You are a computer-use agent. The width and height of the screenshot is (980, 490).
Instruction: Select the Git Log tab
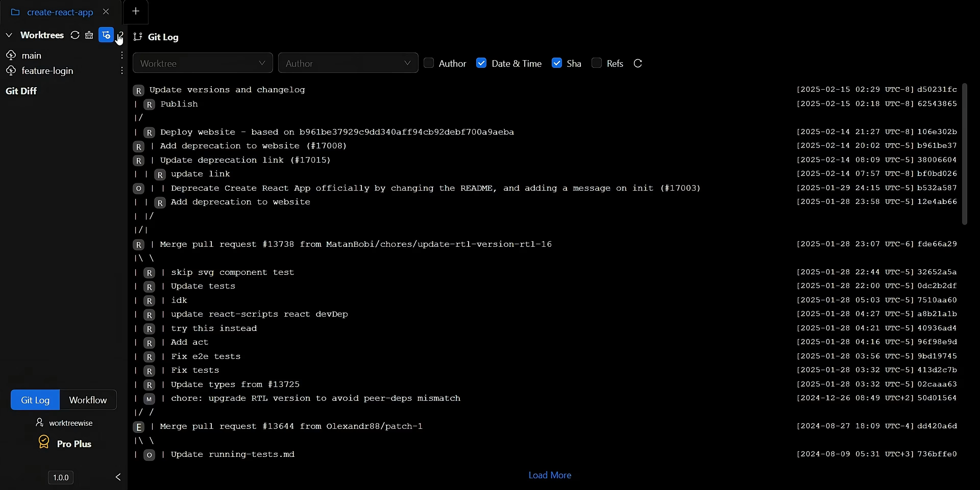[x=35, y=400]
